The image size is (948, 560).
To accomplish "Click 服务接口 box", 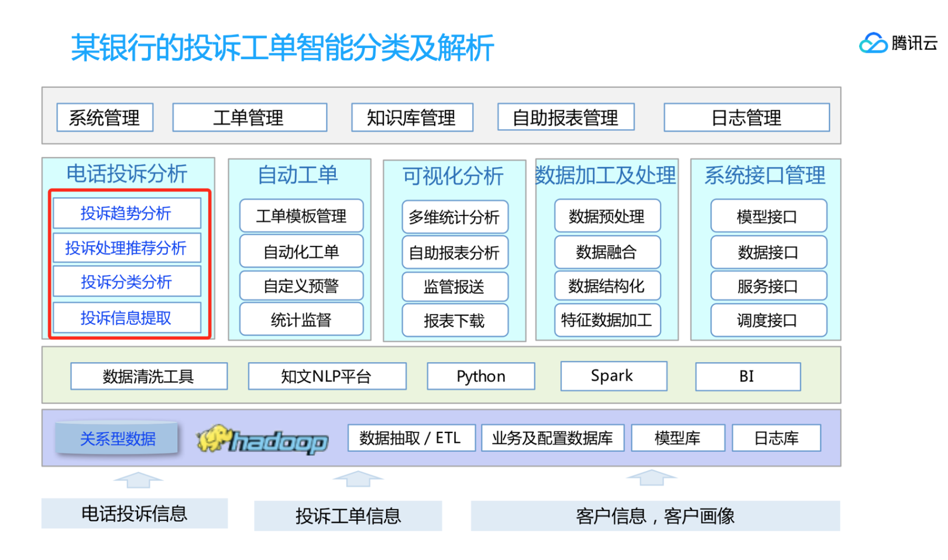I will [768, 286].
